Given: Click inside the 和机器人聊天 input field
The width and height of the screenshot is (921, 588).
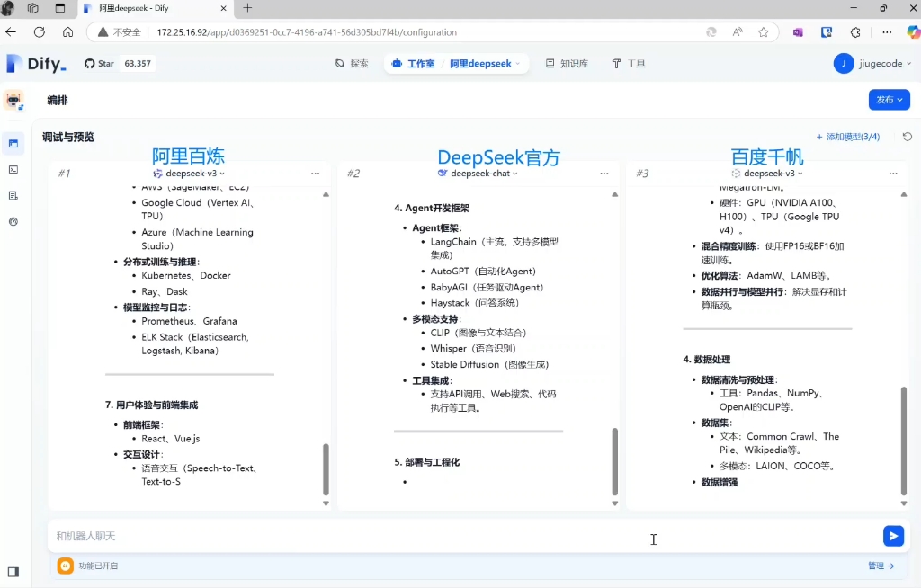Looking at the screenshot, I should pyautogui.click(x=360, y=535).
